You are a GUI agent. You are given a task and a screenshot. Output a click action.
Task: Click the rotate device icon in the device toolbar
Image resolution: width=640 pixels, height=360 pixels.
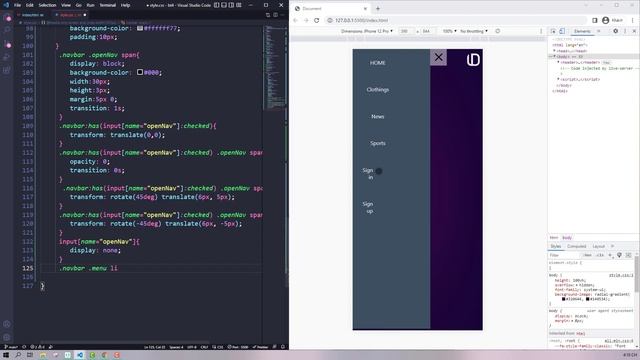[x=498, y=31]
